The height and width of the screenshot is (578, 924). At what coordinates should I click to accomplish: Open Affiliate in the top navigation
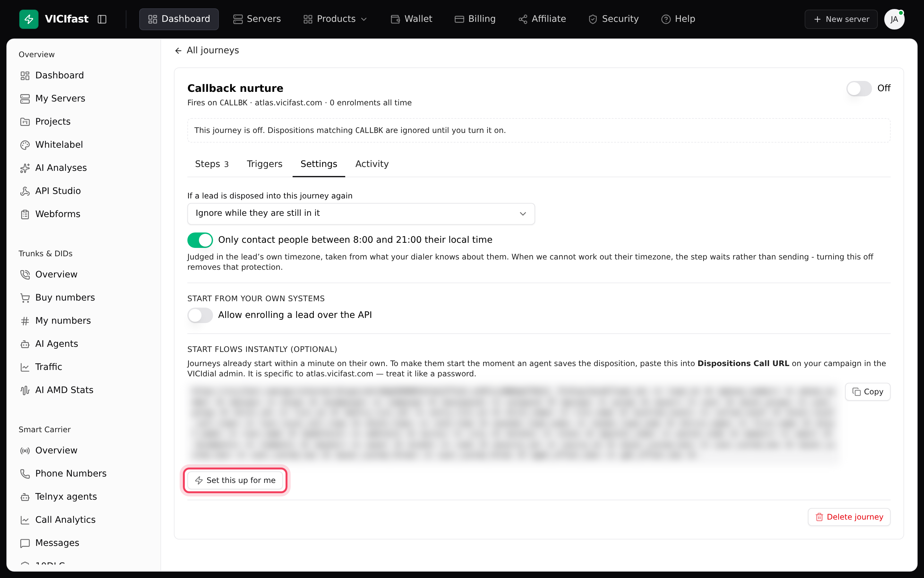tap(542, 19)
